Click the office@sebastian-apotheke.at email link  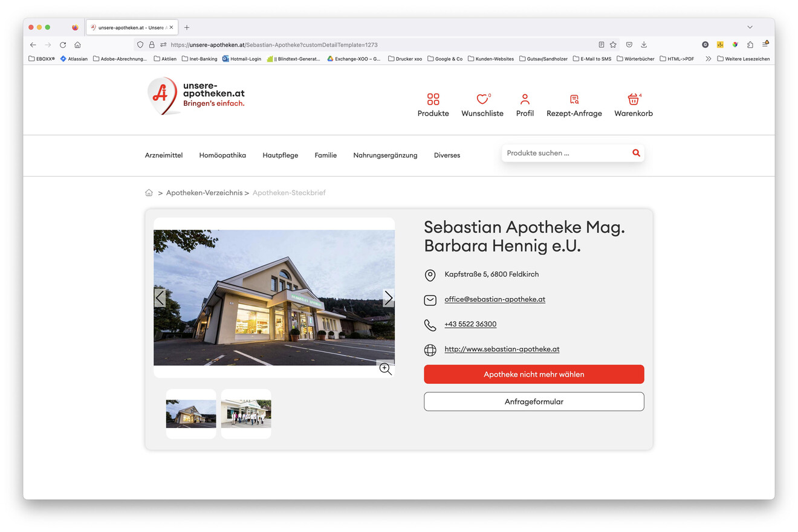495,299
